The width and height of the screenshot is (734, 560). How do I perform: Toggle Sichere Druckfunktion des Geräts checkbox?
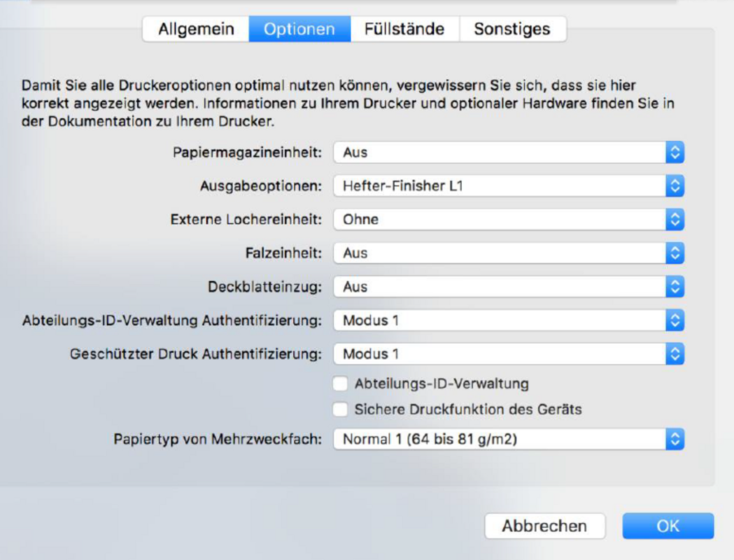click(x=341, y=409)
